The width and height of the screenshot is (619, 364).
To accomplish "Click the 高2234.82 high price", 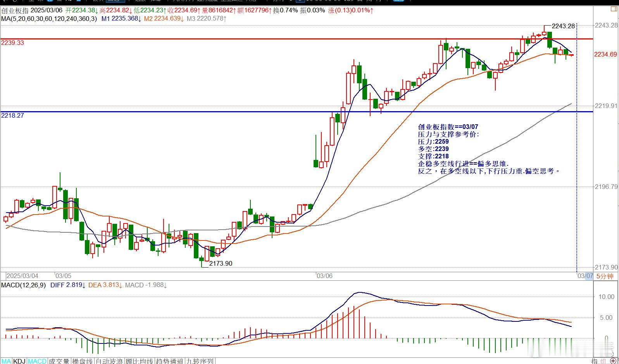I will (116, 10).
